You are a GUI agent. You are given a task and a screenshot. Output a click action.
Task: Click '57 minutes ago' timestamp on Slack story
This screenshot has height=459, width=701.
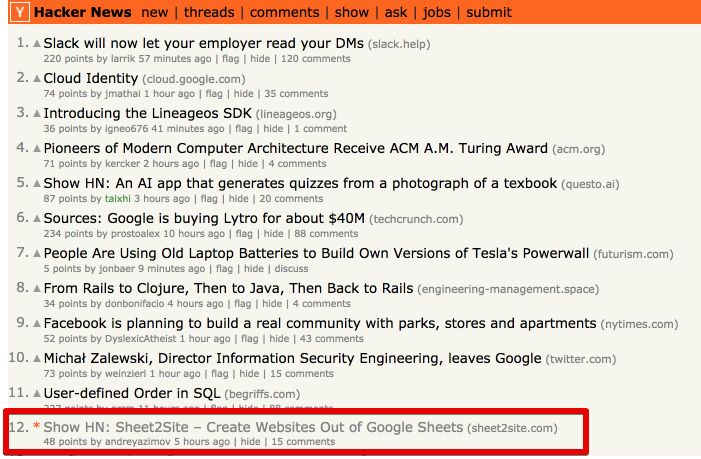coord(175,59)
